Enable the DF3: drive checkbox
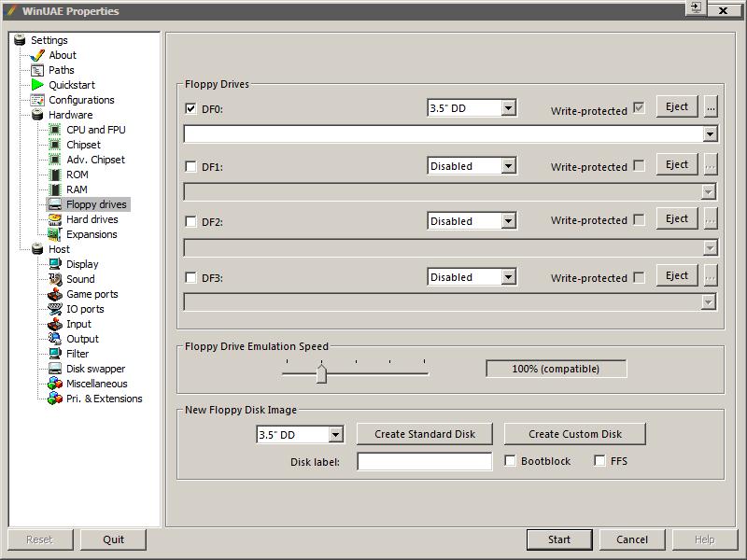747x560 pixels. (x=190, y=277)
